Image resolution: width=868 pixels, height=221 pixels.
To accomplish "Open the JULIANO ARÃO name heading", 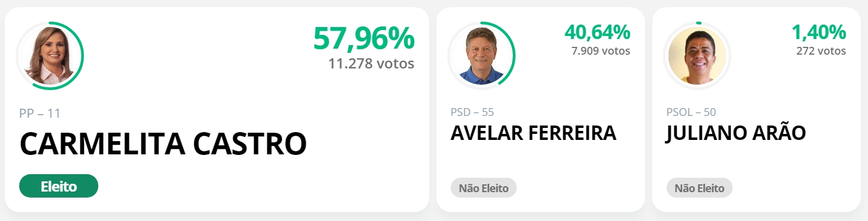I will tap(736, 133).
